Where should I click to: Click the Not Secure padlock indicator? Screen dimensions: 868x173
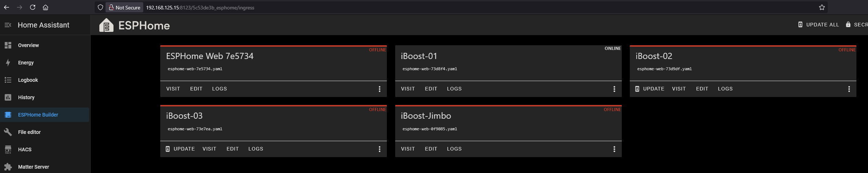tap(124, 7)
